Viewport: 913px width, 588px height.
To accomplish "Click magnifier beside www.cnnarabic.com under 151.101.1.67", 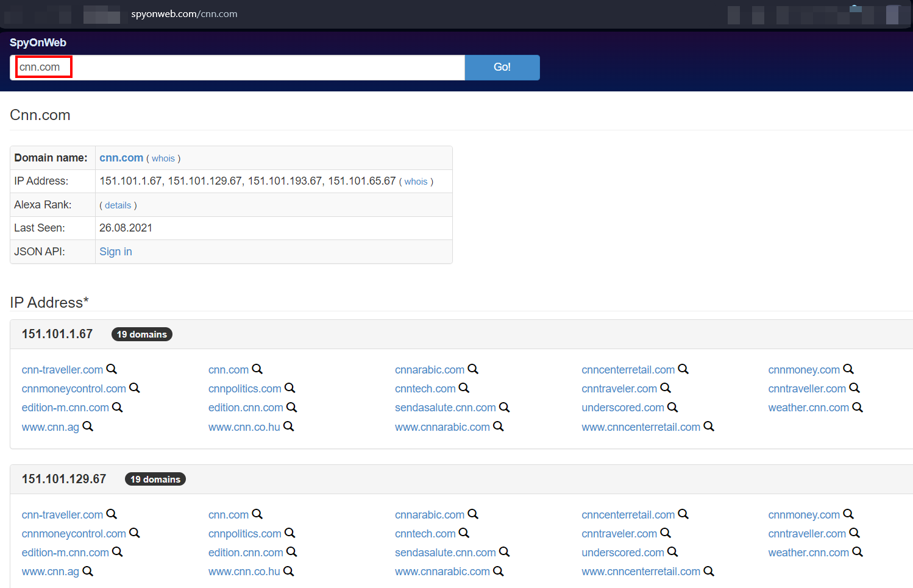I will point(499,427).
